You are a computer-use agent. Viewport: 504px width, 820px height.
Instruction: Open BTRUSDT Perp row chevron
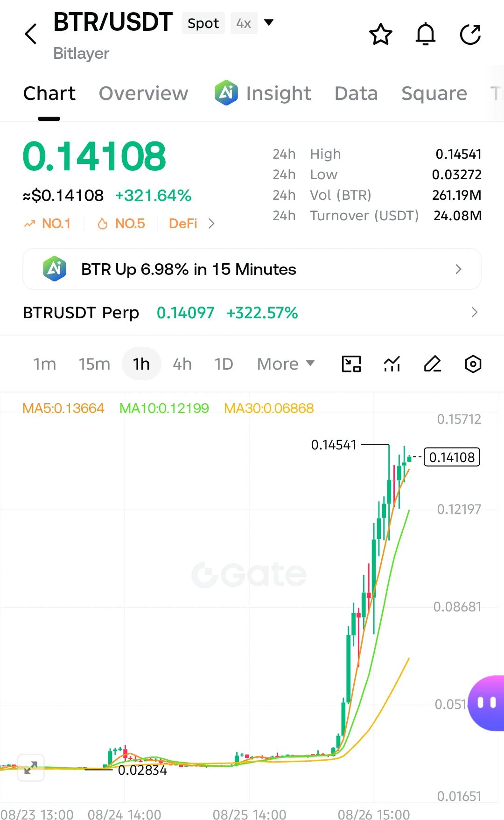(x=475, y=312)
